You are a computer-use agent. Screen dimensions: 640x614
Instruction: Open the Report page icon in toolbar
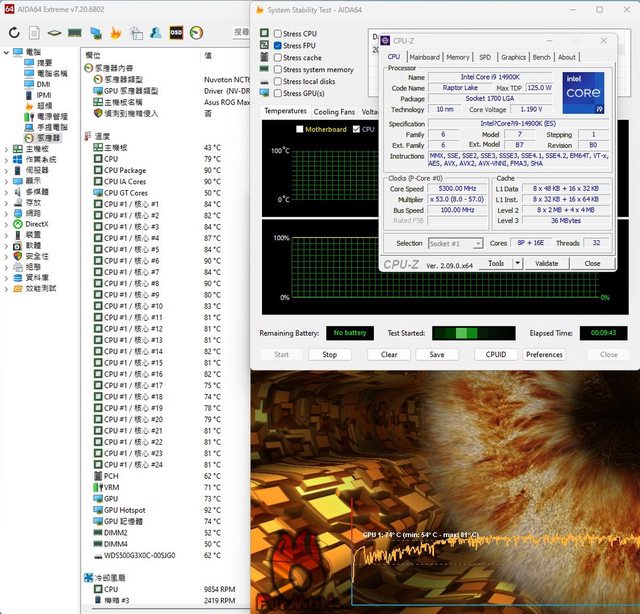click(36, 32)
